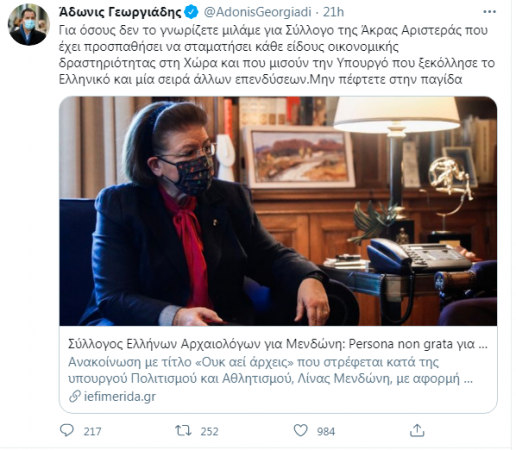Image resolution: width=516 pixels, height=450 pixels.
Task: Click the 217 replies count
Action: coord(92,431)
